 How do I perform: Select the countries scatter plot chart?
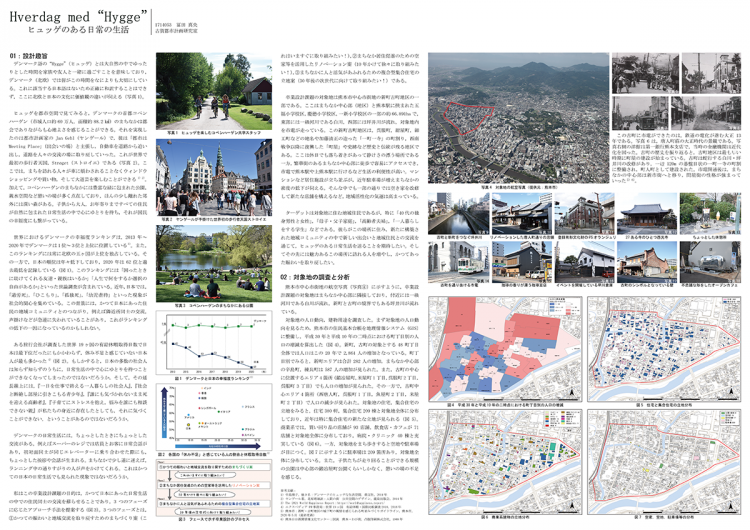[x=214, y=415]
